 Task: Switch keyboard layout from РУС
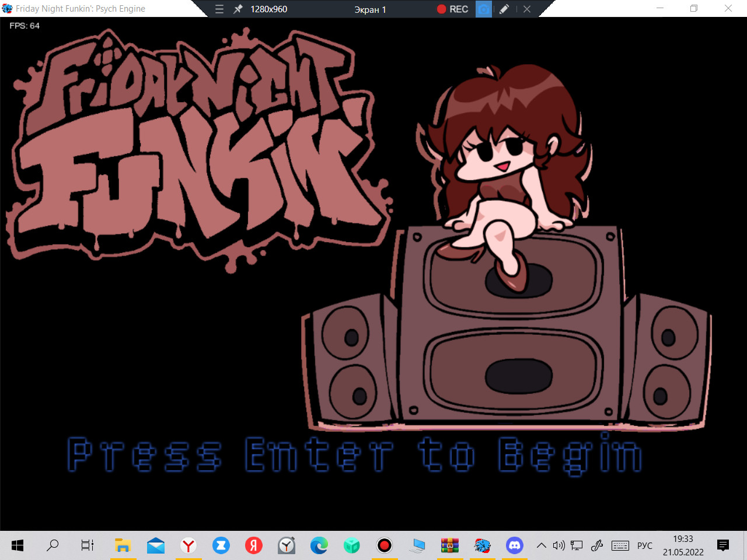[x=644, y=545]
